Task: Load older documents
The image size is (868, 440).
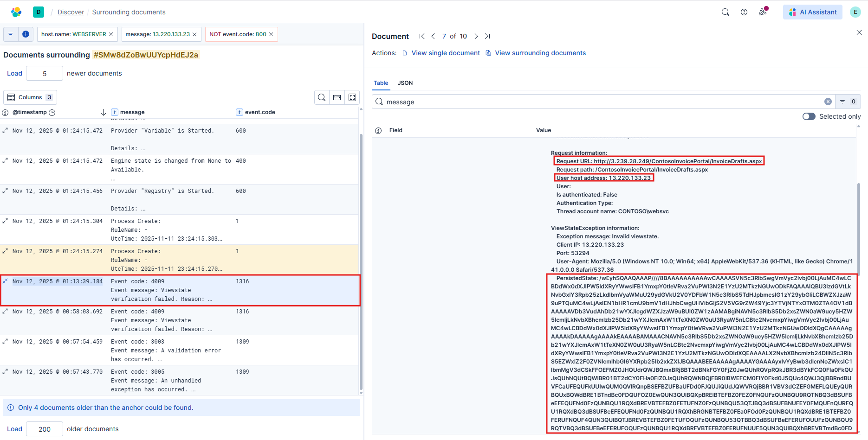Action: tap(14, 429)
